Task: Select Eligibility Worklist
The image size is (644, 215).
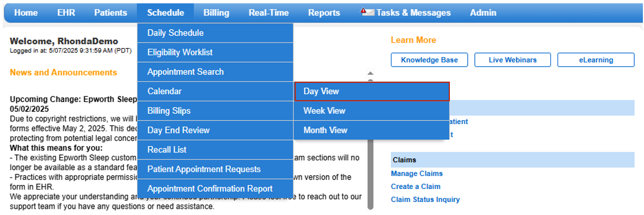Action: (x=215, y=52)
